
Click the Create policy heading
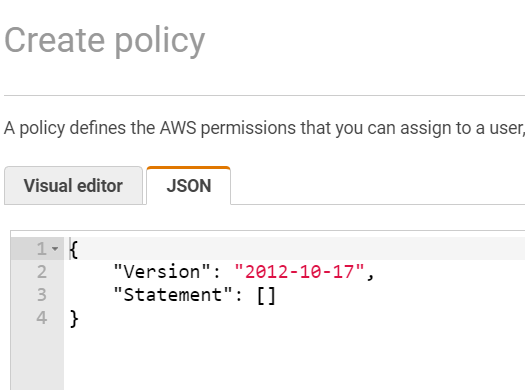point(105,41)
